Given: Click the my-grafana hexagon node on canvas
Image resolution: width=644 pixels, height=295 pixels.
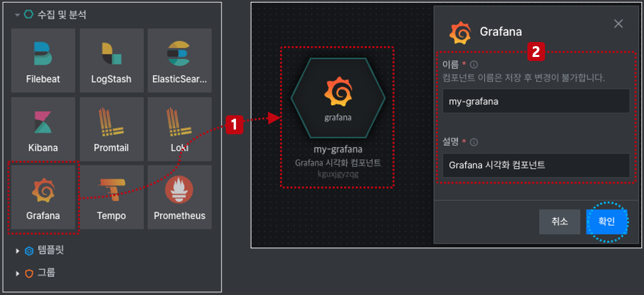Looking at the screenshot, I should pyautogui.click(x=338, y=98).
